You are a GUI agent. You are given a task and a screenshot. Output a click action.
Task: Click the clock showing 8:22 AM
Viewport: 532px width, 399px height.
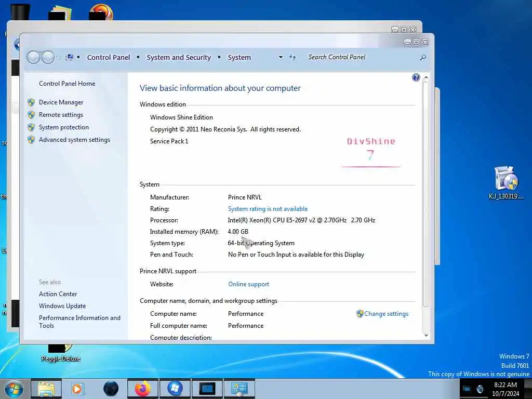(x=505, y=385)
